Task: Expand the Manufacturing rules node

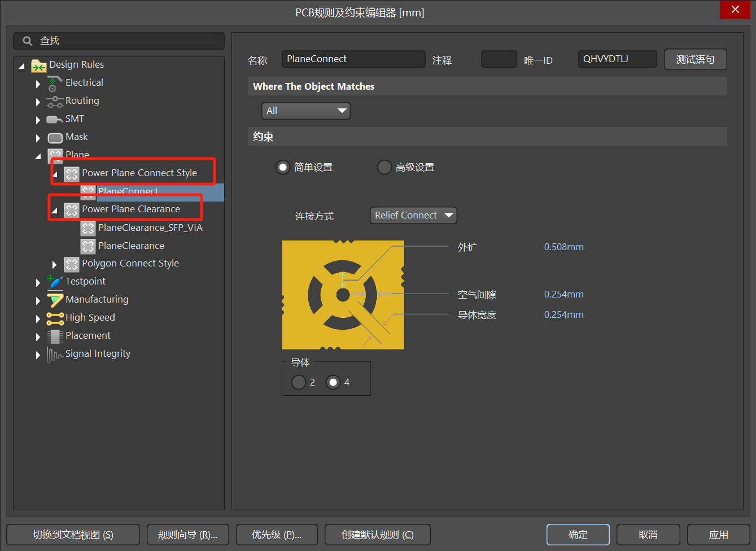Action: coord(38,301)
